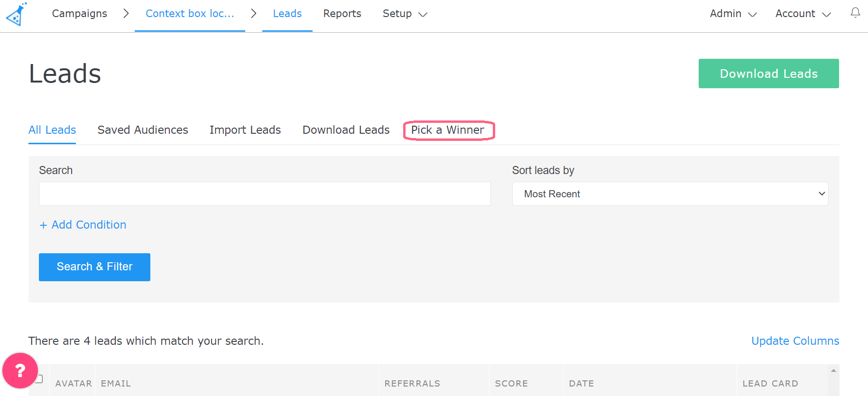
Task: Click the flask logo icon
Action: point(16,14)
